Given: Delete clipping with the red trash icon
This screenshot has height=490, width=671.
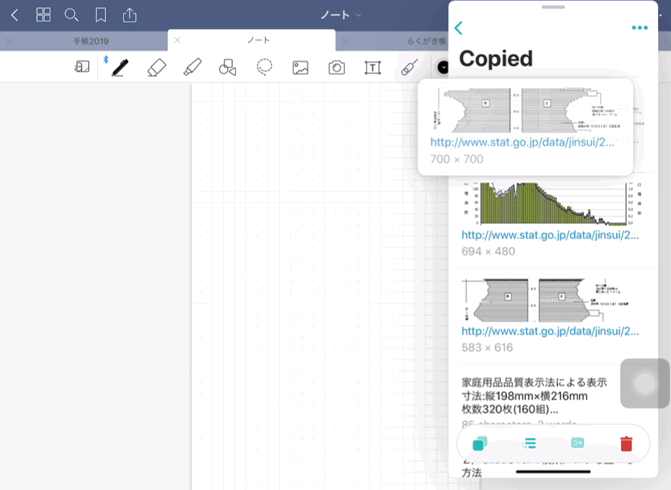Looking at the screenshot, I should (x=626, y=443).
